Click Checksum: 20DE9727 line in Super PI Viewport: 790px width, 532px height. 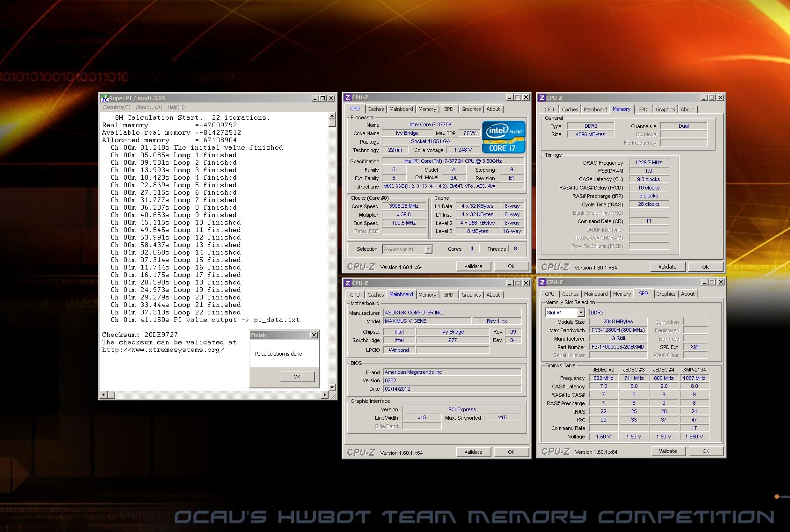pyautogui.click(x=140, y=335)
